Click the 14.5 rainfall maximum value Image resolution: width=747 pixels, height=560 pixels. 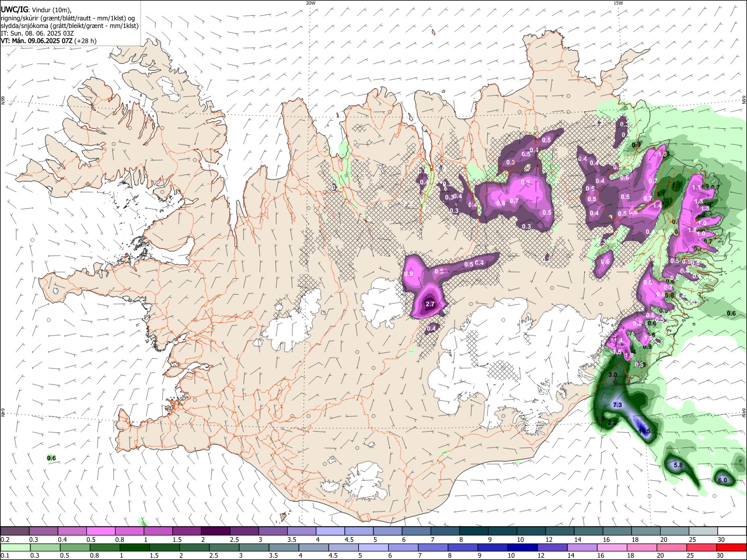point(644,432)
